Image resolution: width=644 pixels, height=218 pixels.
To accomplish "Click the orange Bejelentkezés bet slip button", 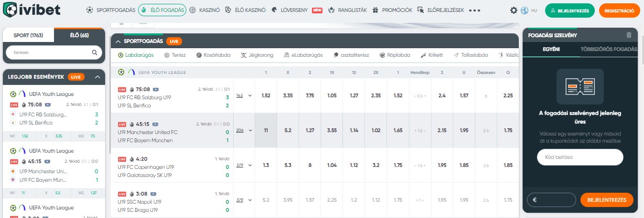I will coord(607,200).
